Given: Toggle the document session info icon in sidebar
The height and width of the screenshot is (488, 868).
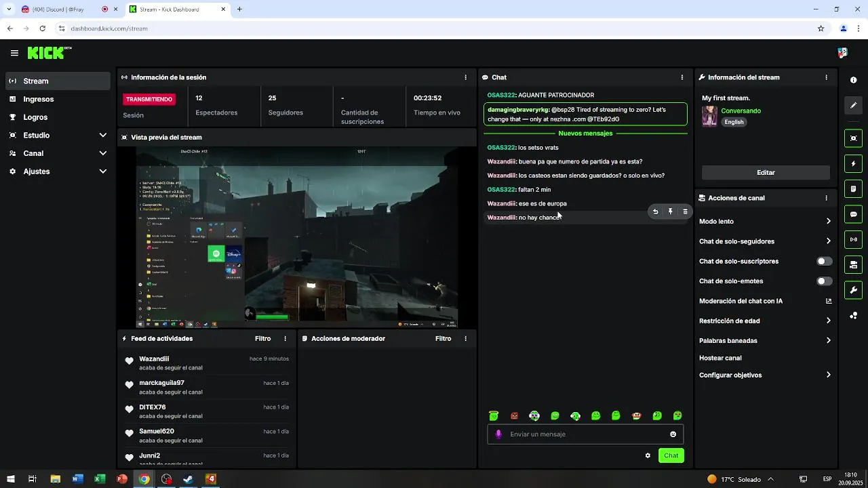Looking at the screenshot, I should click(x=853, y=188).
